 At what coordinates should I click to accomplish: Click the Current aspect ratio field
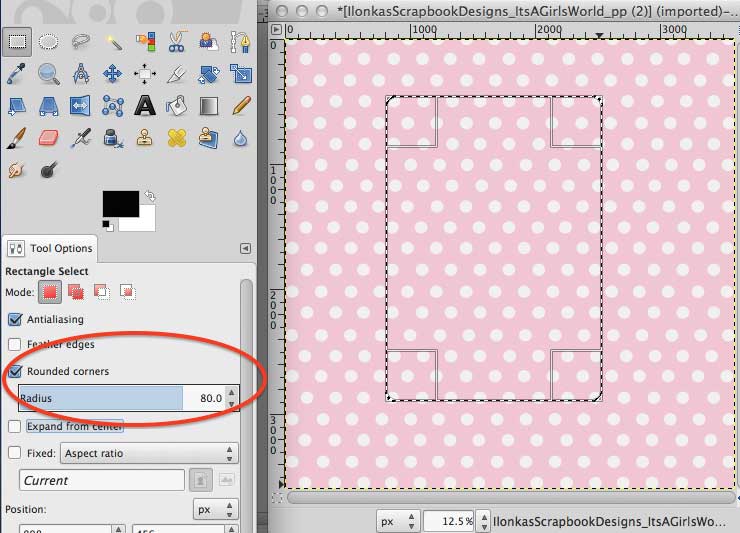(101, 480)
